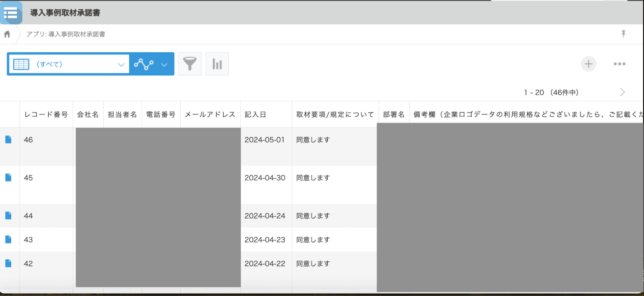Open record 46 details icon
Screen dimensions: 644x296
coord(8,140)
